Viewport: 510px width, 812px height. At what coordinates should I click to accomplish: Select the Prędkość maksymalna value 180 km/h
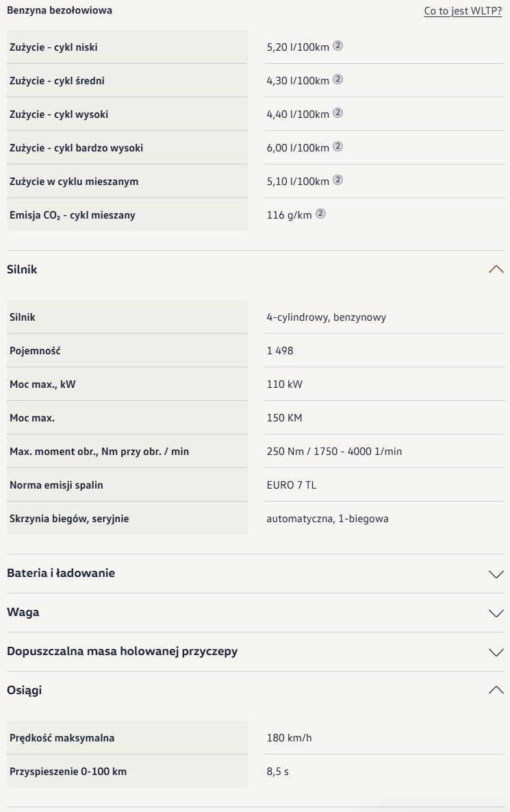[x=289, y=737]
